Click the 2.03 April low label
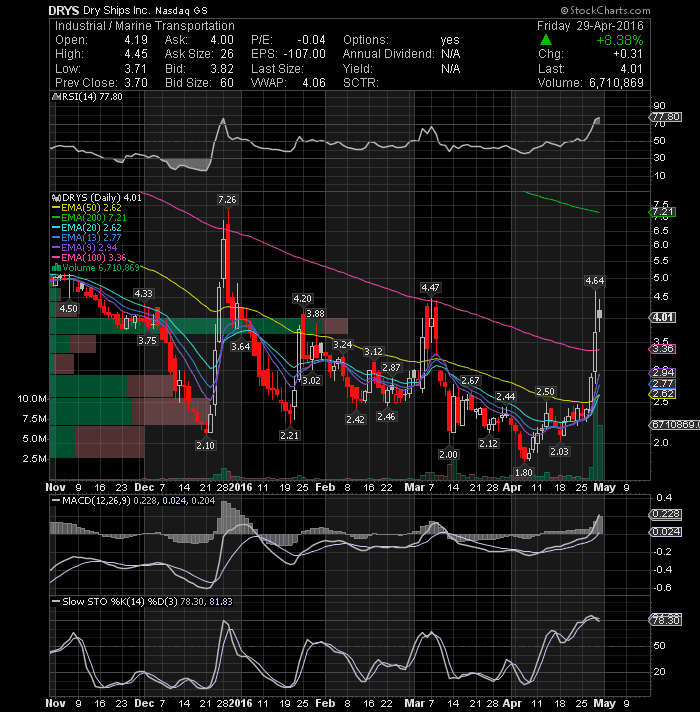The image size is (700, 712). [x=559, y=451]
